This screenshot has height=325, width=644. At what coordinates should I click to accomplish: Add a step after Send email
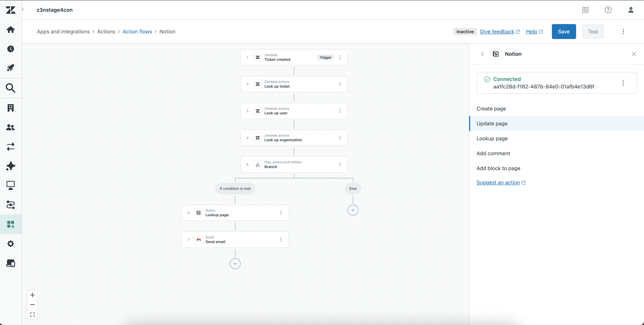[235, 264]
